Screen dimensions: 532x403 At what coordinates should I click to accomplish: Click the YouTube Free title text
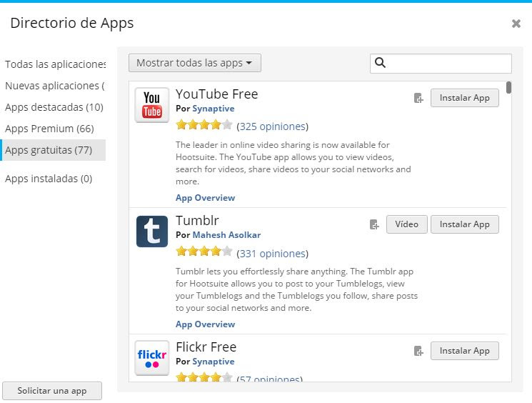click(217, 94)
